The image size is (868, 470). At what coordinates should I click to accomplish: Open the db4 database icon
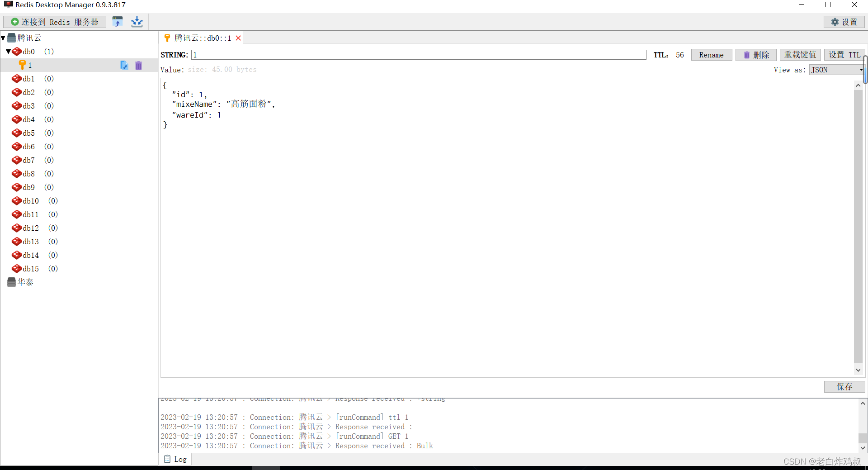click(17, 119)
